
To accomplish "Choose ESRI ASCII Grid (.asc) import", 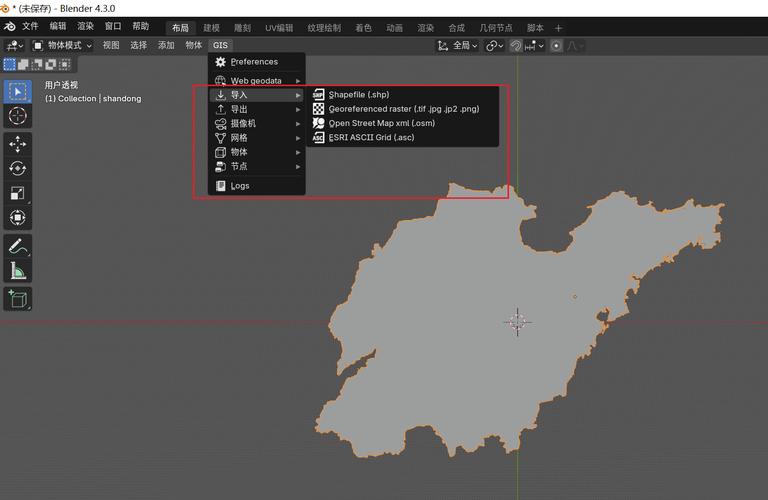I will point(403,137).
